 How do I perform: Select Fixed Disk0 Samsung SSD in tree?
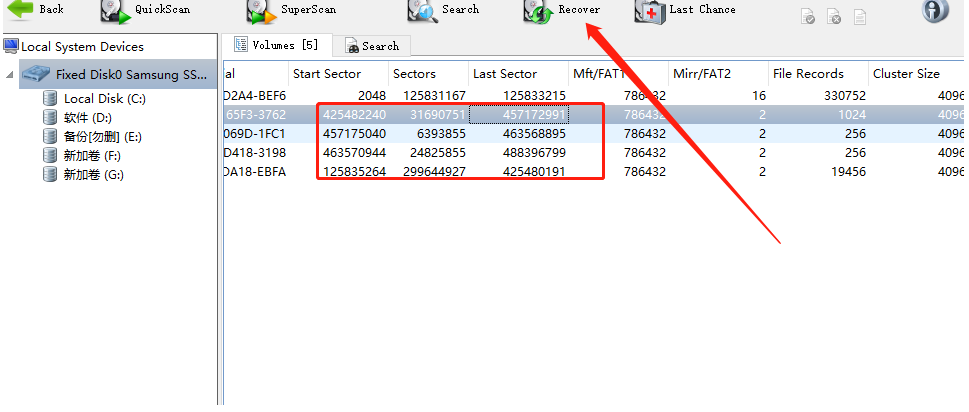pyautogui.click(x=117, y=75)
